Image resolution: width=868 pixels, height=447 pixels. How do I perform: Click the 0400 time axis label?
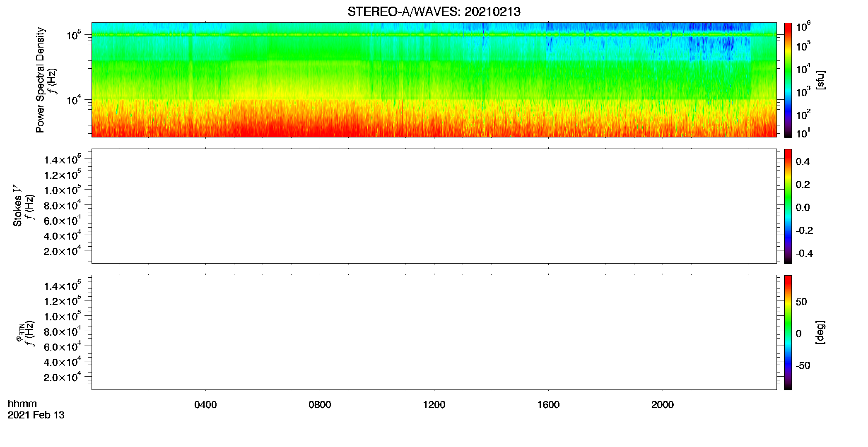[205, 405]
